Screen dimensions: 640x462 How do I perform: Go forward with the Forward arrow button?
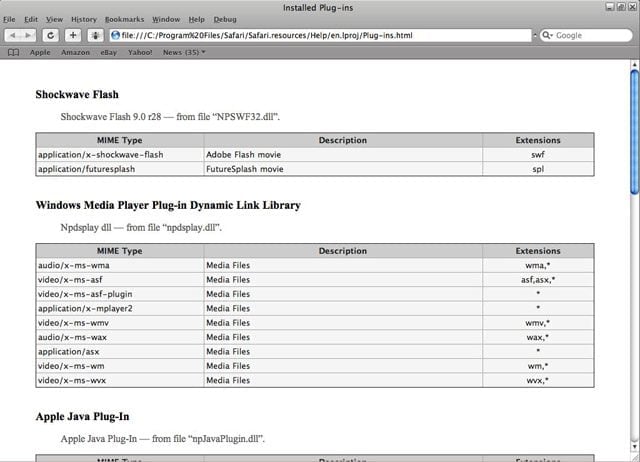point(28,36)
